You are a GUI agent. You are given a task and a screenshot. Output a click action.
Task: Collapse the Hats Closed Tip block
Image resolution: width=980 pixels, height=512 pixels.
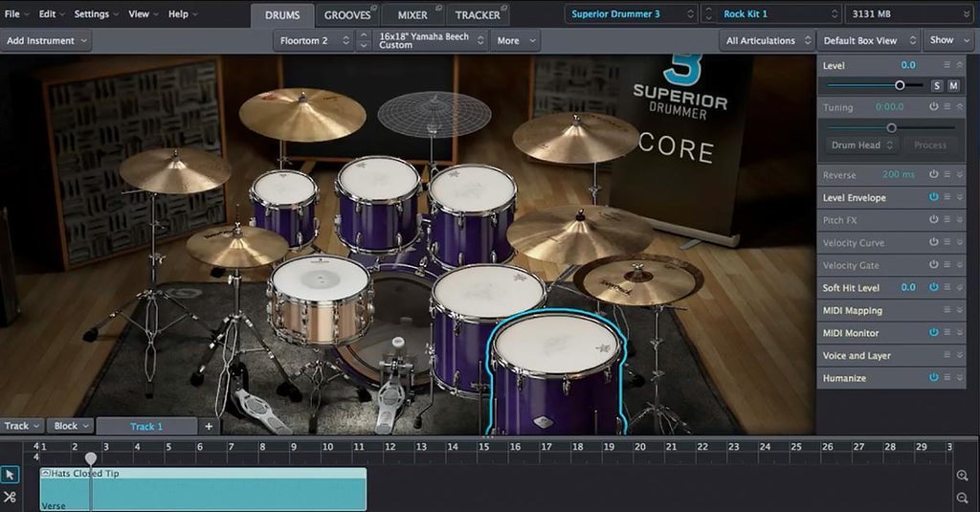click(46, 474)
